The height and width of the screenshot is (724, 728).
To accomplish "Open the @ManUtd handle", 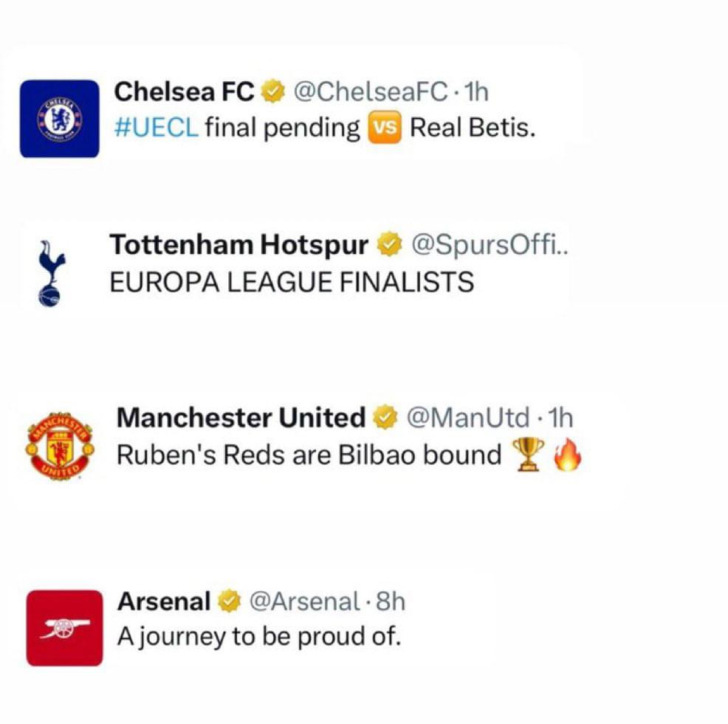I will (x=468, y=417).
